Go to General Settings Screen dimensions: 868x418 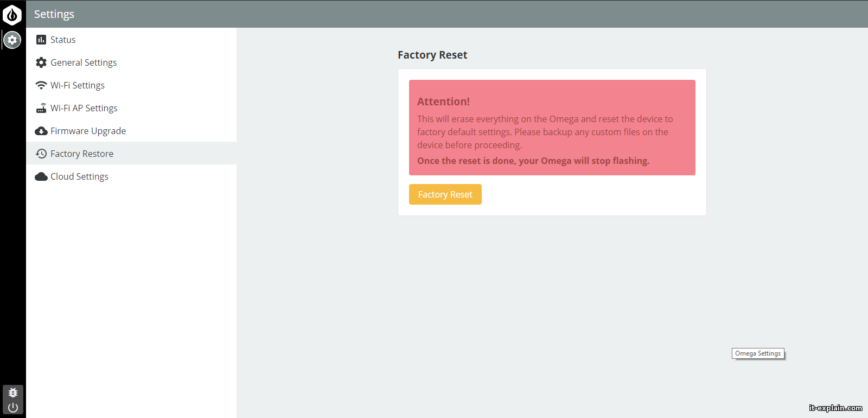point(84,62)
